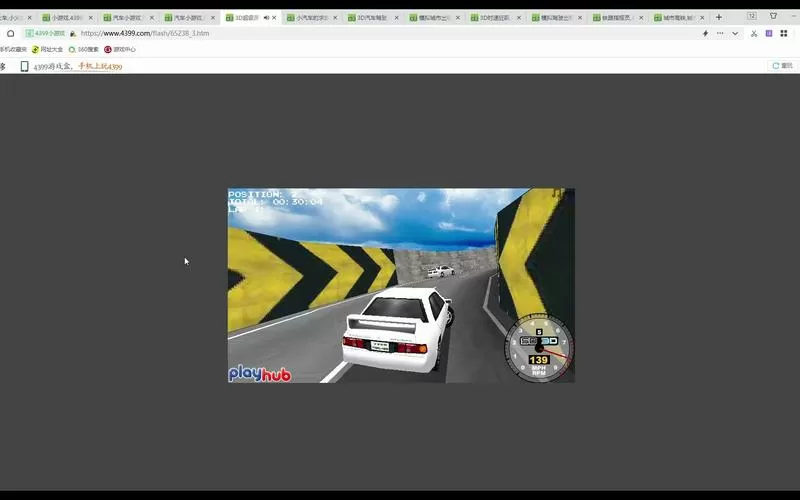Expand the address bar dropdown chevron
This screenshot has height=500, width=800.
tap(735, 33)
